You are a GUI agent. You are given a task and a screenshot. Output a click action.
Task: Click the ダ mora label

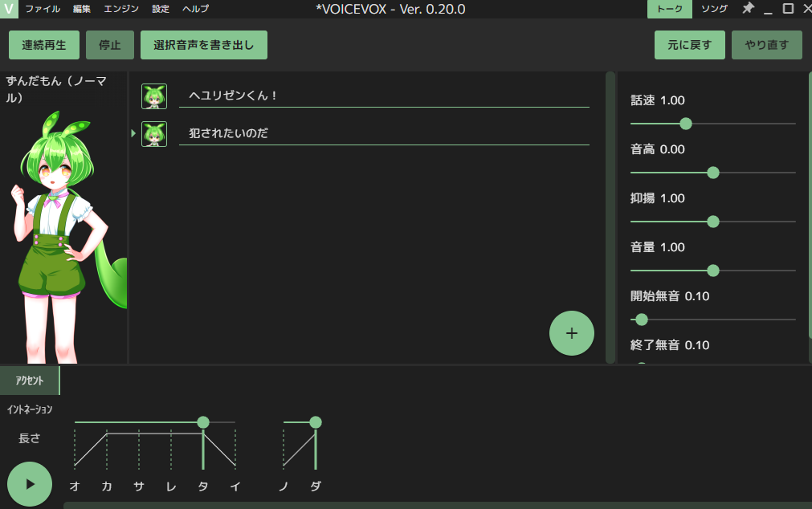tap(316, 487)
